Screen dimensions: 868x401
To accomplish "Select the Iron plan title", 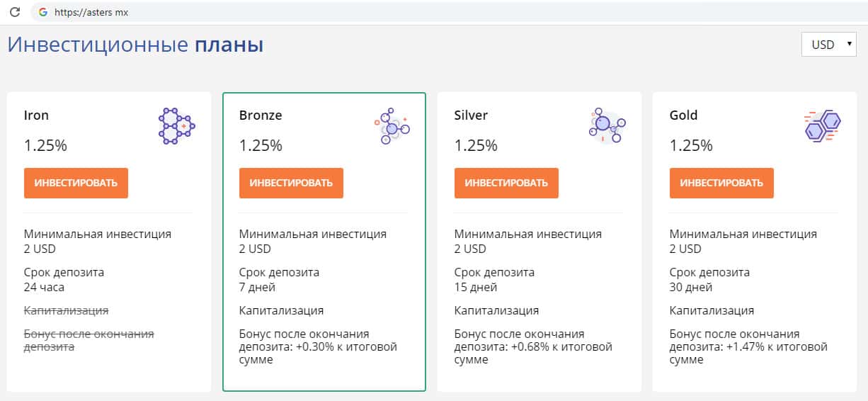I will pos(36,115).
